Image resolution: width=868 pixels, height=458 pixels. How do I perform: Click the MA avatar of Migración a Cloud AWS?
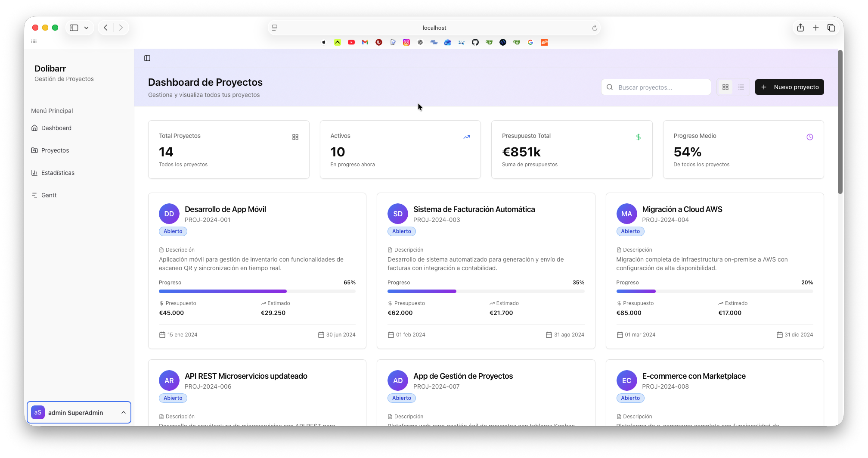(627, 214)
